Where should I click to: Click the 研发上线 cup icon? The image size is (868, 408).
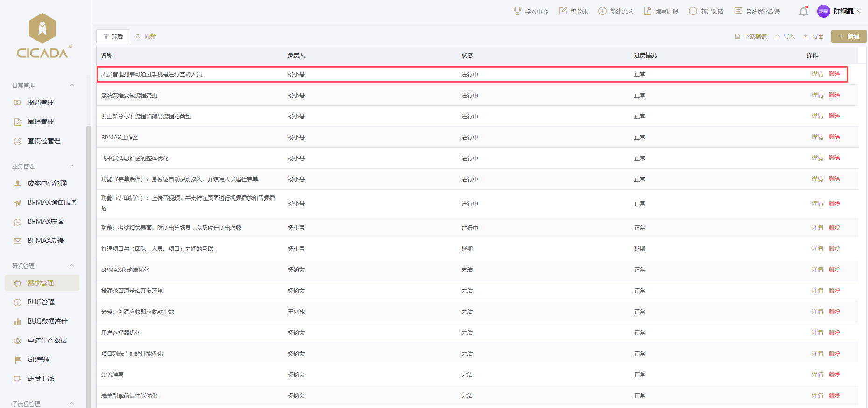[18, 379]
